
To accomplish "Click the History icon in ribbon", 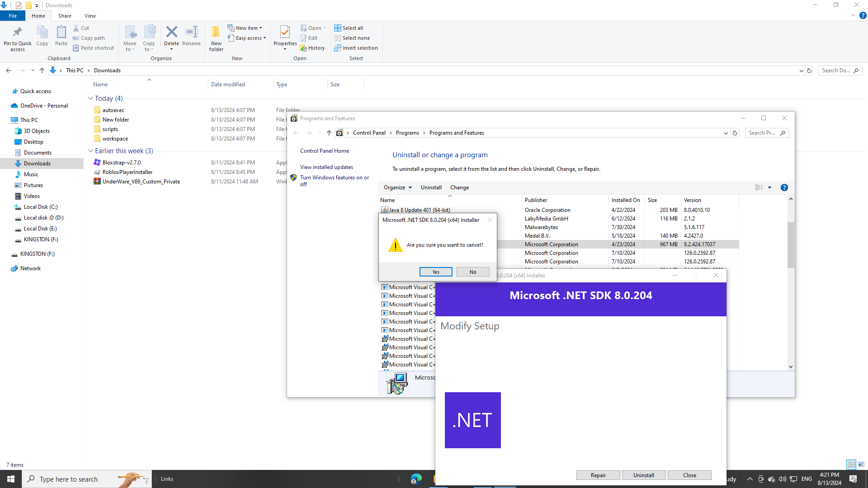I will coord(304,48).
